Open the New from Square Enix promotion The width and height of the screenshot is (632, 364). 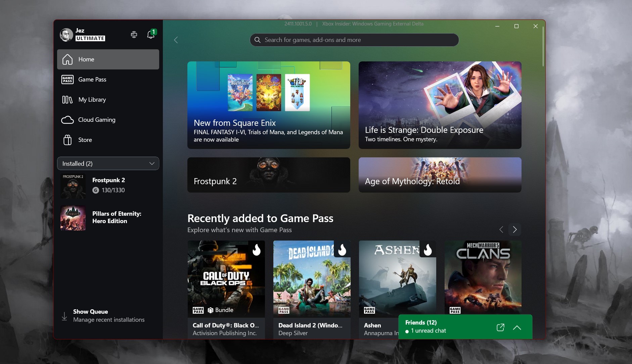tap(268, 105)
